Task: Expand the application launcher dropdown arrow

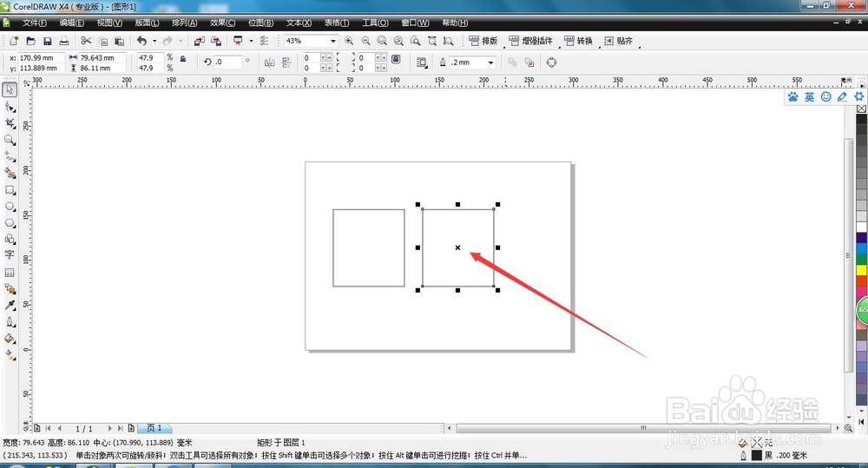Action: [251, 41]
